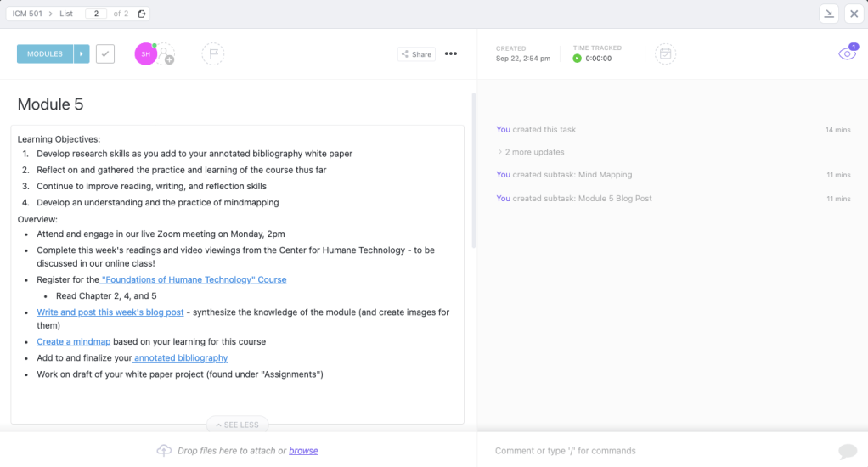Toggle the watchers eye icon
Viewport: 868px width, 467px height.
click(x=847, y=54)
